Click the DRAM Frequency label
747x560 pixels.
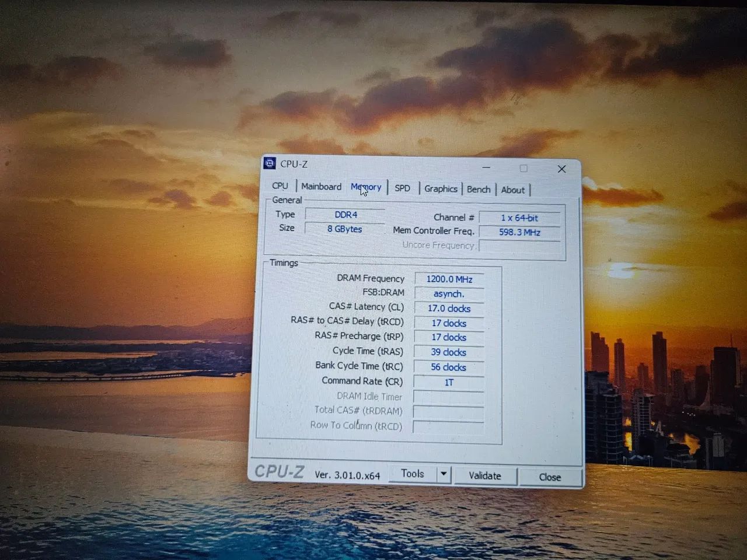[x=371, y=278]
